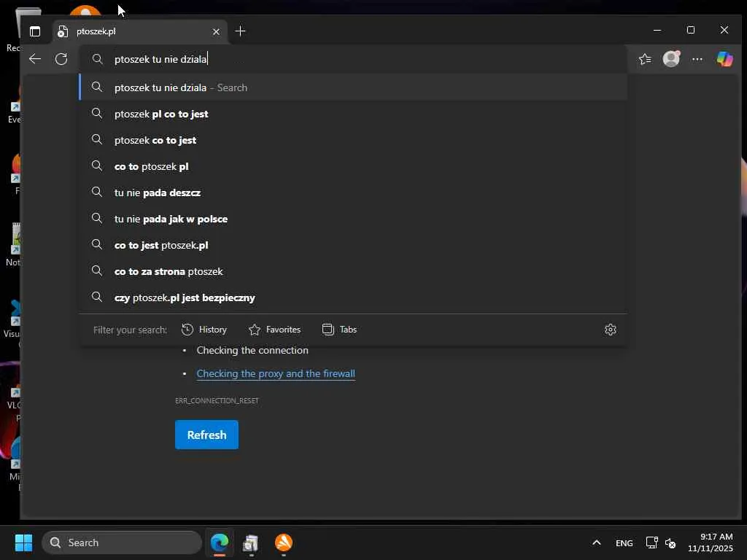This screenshot has height=560, width=747.
Task: Open Settings and more three-dots menu
Action: (x=697, y=59)
